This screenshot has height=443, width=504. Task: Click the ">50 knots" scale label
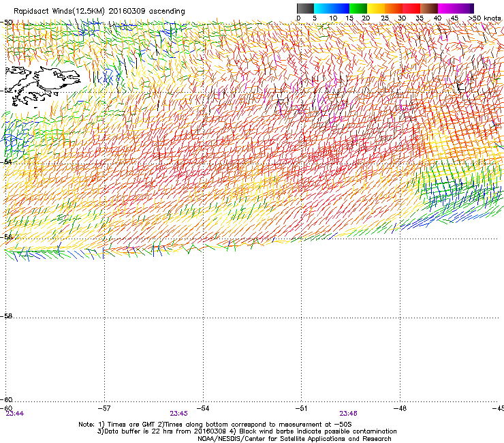pos(485,18)
